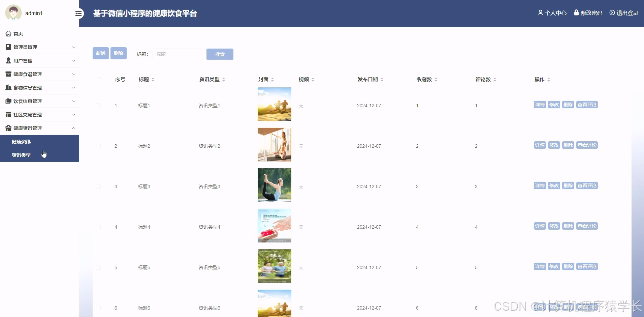The image size is (644, 317).
Task: Click the 社区交流管理 sidebar icon
Action: coord(8,114)
